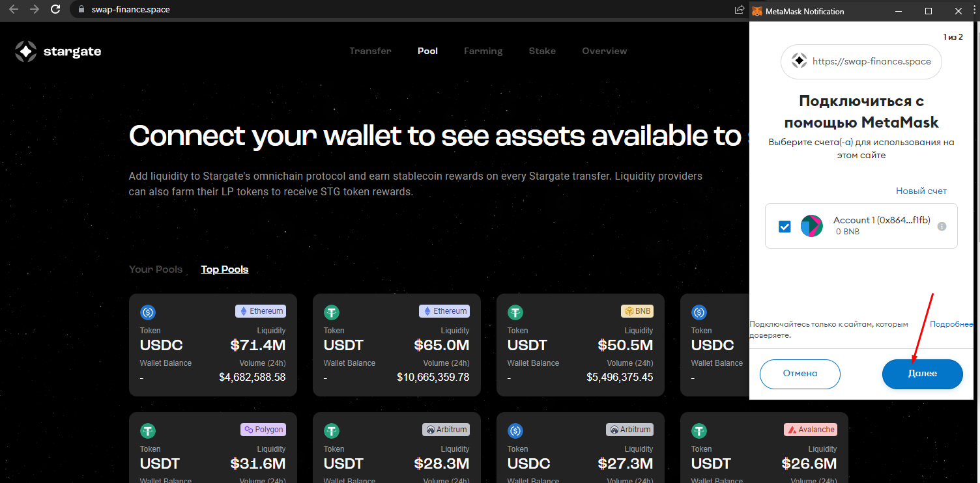Open the Stake nav item
The image size is (980, 483).
542,51
